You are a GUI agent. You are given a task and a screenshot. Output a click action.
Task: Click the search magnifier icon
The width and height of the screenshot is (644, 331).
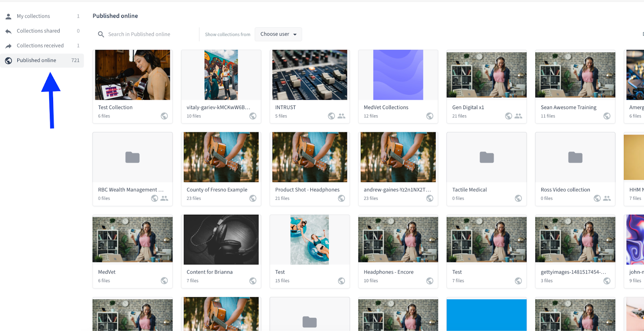[x=101, y=34]
